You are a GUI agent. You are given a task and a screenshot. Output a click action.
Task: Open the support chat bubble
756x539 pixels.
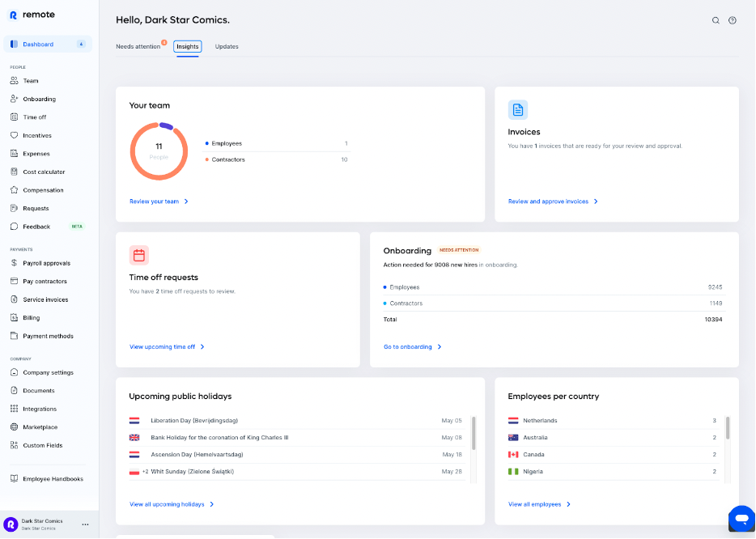point(741,519)
